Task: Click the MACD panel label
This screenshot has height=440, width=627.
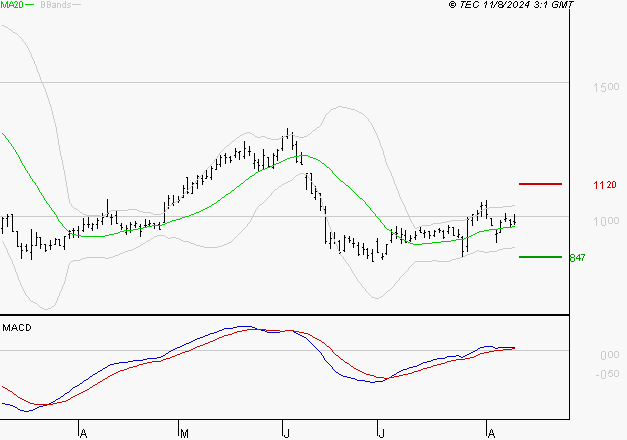Action: click(17, 328)
